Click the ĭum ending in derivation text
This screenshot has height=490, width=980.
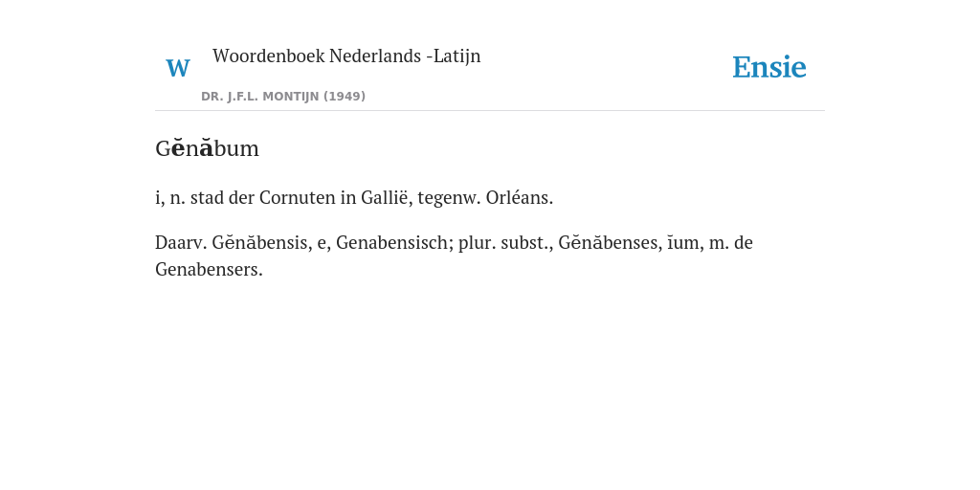682,242
